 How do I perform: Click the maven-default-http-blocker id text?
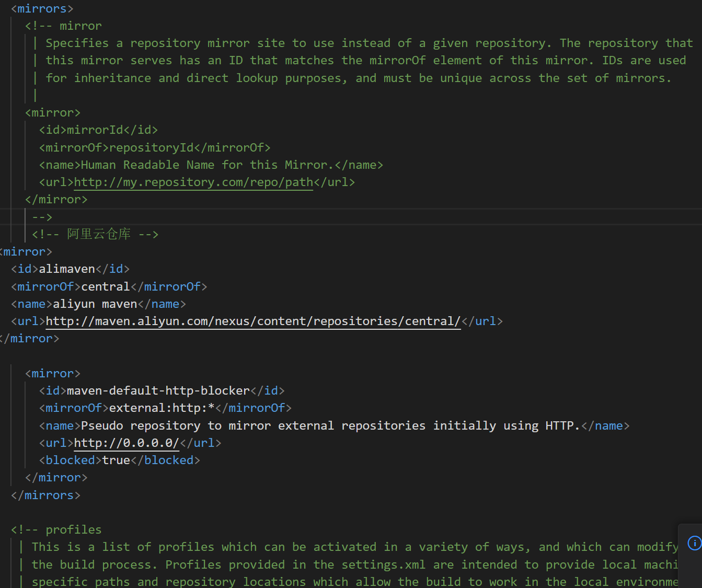point(158,390)
